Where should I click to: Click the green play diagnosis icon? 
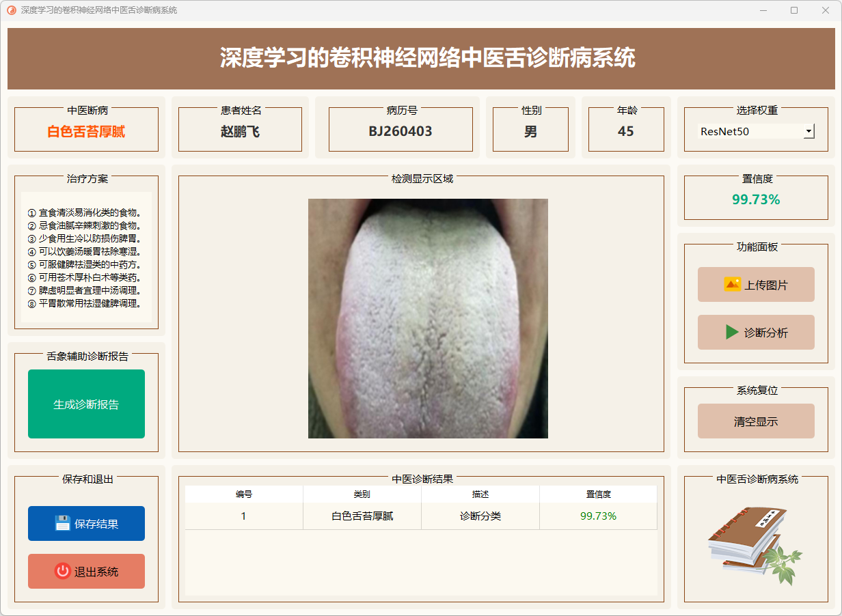point(732,333)
